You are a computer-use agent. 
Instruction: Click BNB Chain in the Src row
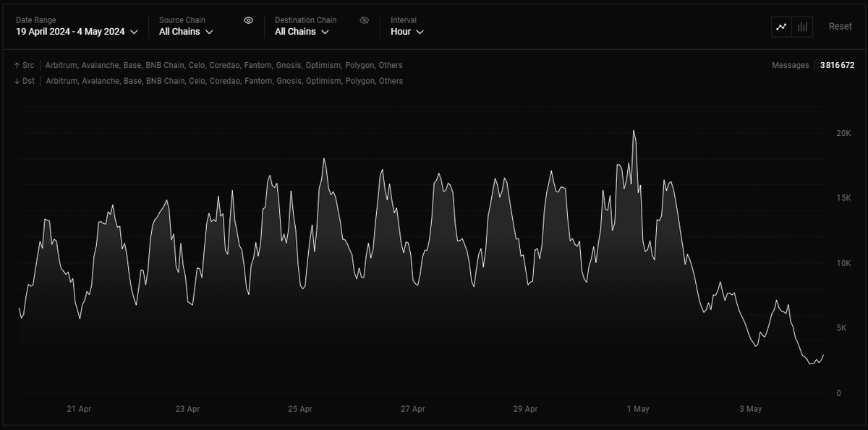tap(165, 65)
